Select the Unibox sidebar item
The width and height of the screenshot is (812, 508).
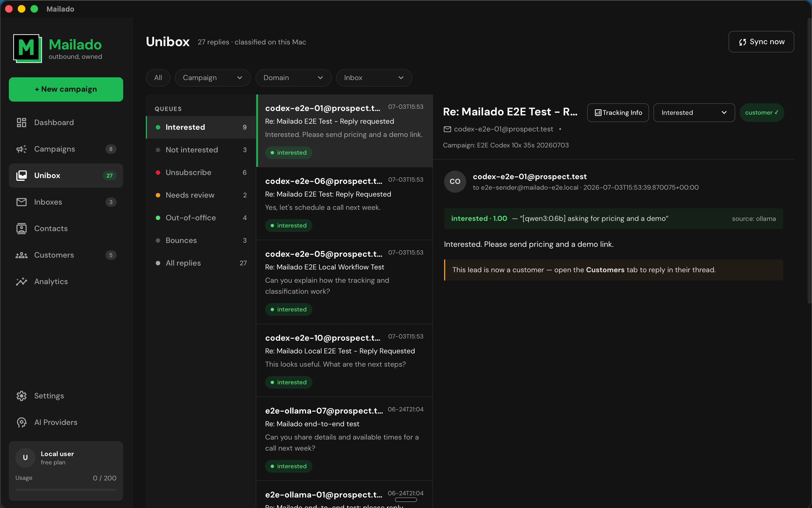coord(66,175)
